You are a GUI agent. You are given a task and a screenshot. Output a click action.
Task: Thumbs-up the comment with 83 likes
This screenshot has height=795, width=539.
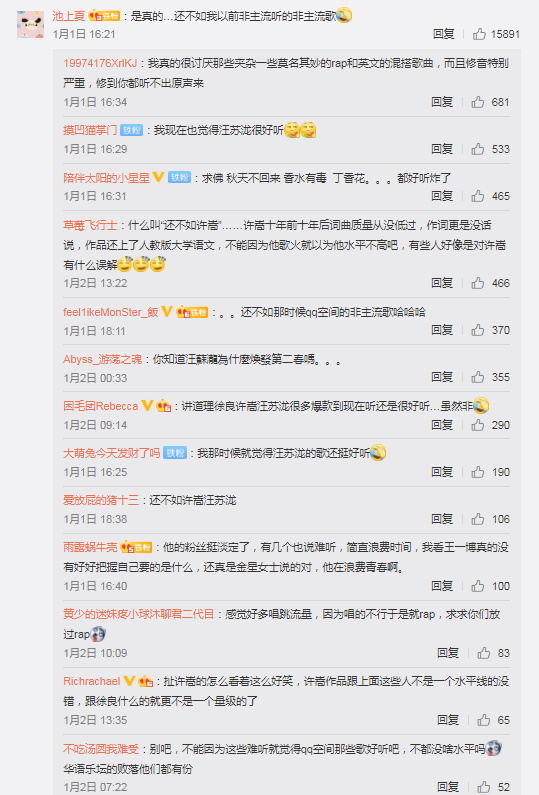pos(484,653)
